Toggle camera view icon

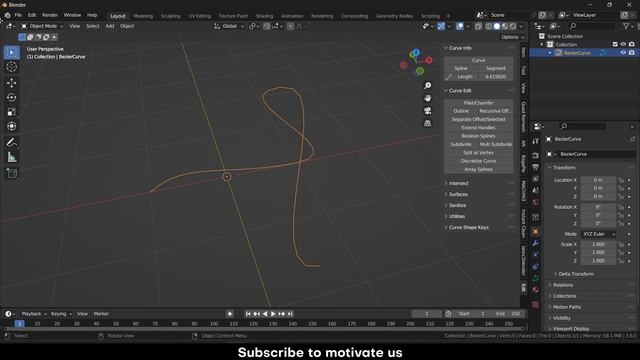[427, 111]
